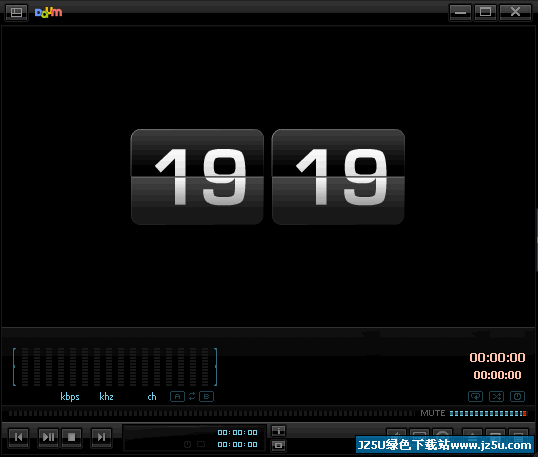Adjust the volume level bar
The width and height of the screenshot is (538, 457).
pyautogui.click(x=488, y=413)
